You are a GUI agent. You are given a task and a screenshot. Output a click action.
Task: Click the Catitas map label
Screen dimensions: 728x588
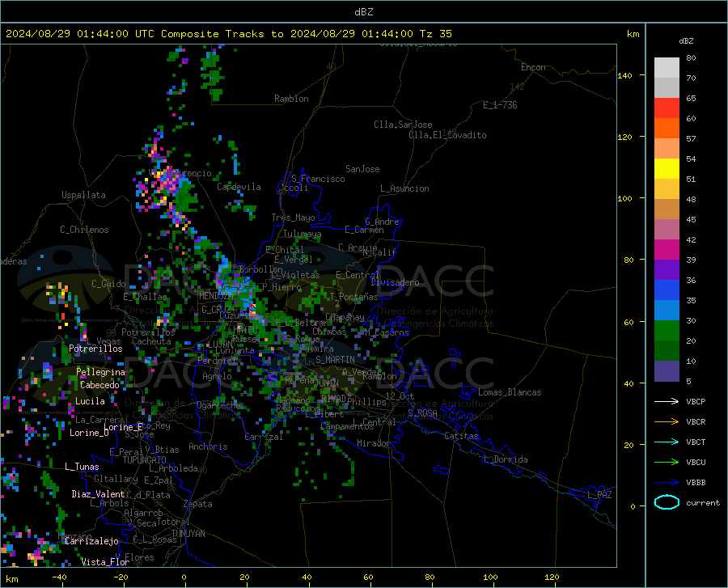click(461, 436)
